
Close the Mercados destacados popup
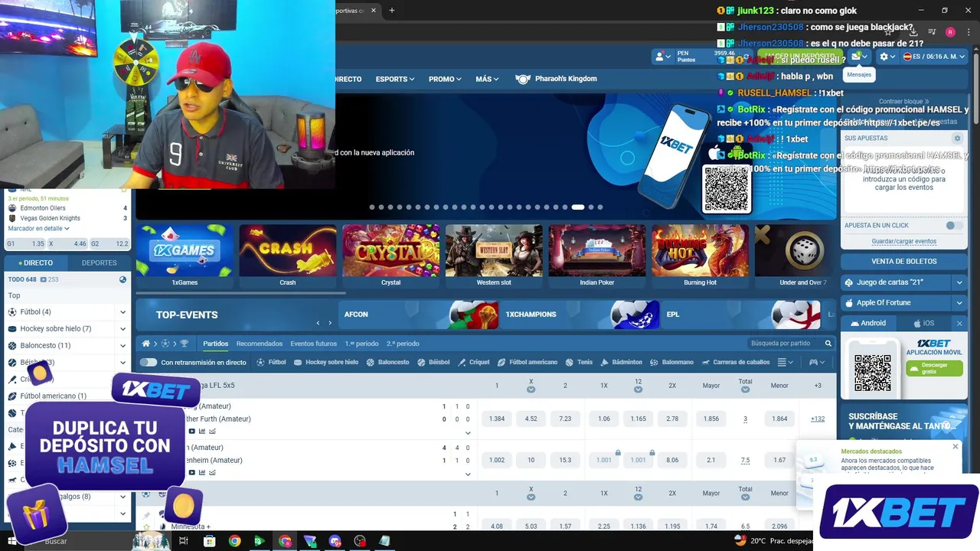click(955, 446)
